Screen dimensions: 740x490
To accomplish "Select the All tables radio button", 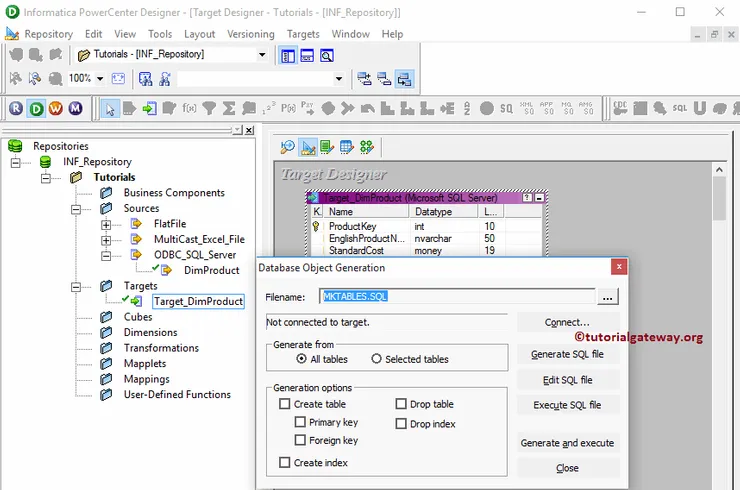I will click(301, 359).
